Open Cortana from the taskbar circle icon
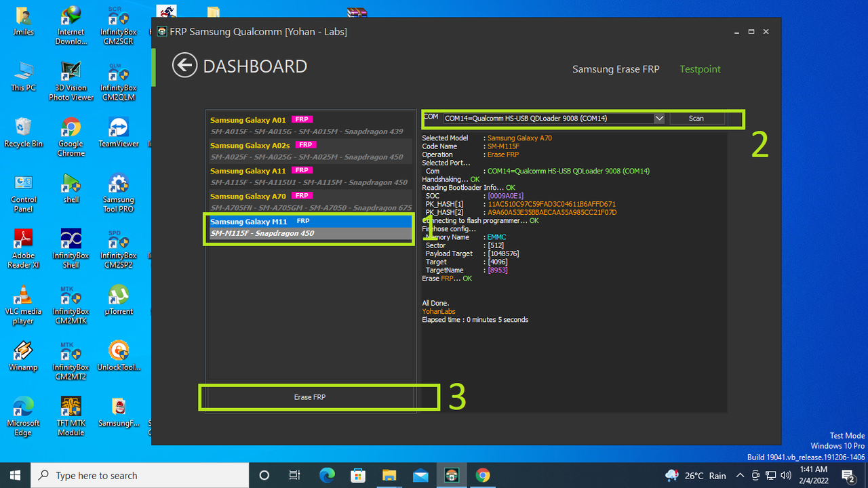The height and width of the screenshot is (488, 868). click(x=264, y=475)
